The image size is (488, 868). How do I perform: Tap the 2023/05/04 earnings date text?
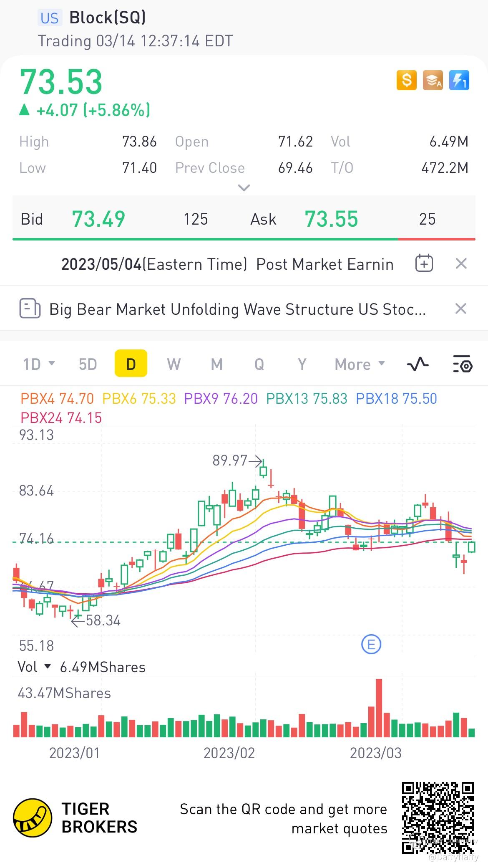[101, 264]
